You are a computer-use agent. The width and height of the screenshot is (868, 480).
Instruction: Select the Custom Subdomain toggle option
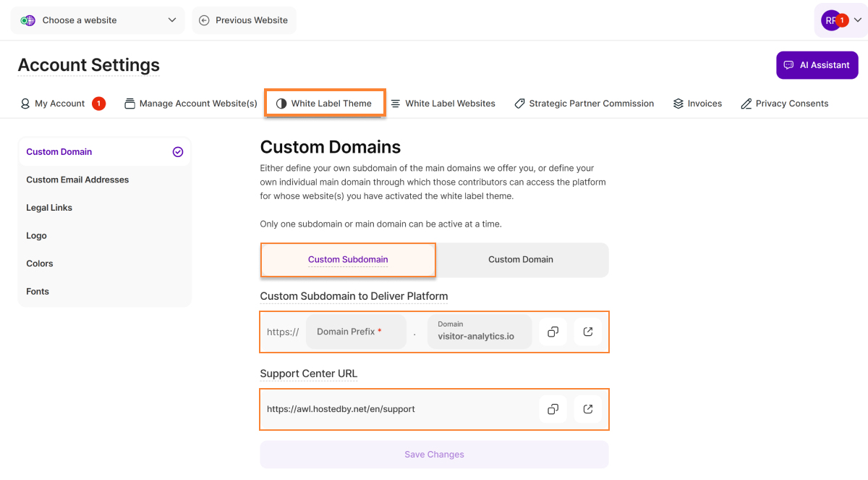pos(348,259)
